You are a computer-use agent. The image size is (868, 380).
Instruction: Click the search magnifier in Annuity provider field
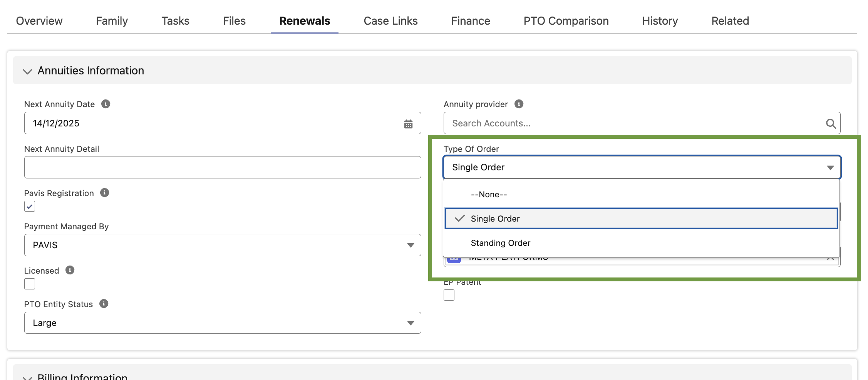click(831, 124)
